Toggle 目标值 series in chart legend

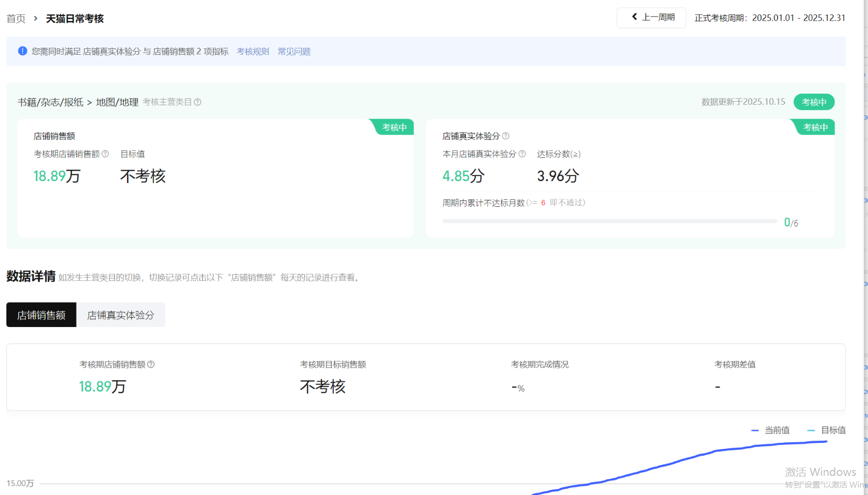[x=827, y=430]
